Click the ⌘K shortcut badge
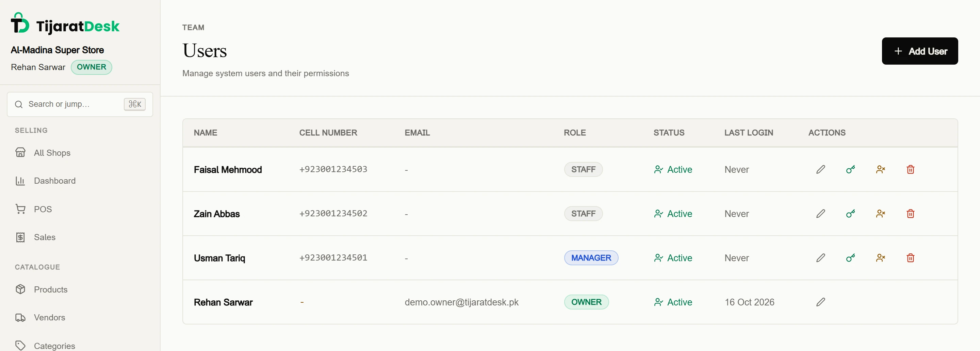This screenshot has width=980, height=351. point(135,104)
